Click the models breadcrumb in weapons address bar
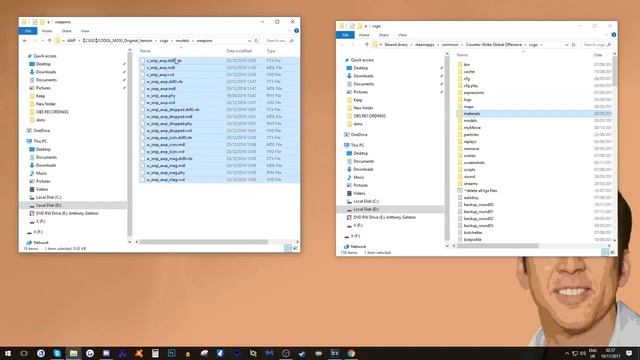The width and height of the screenshot is (640, 360). tap(182, 41)
